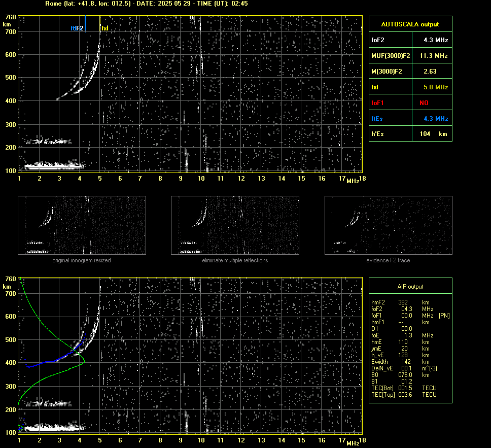This screenshot has height=448, width=491.
Task: Select the AIP foF2 value 04.3
Action: tap(407, 309)
